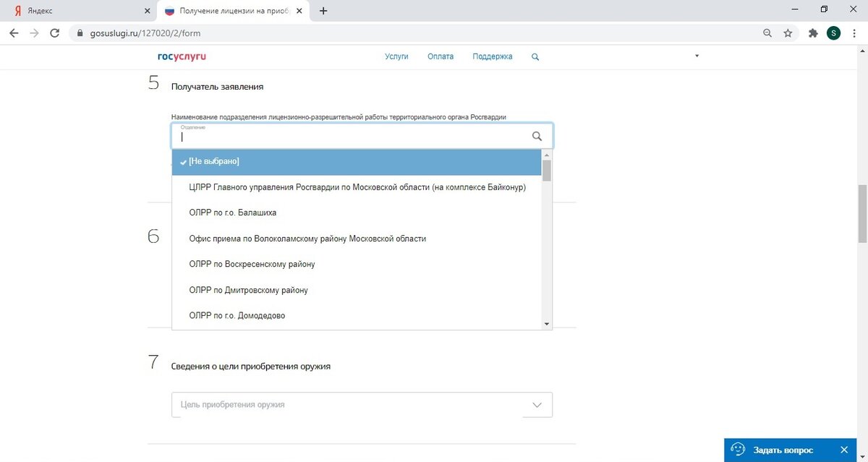
Task: Choose ЦЛРР Главного управления Росгвардии (Байконур)
Action: [357, 187]
